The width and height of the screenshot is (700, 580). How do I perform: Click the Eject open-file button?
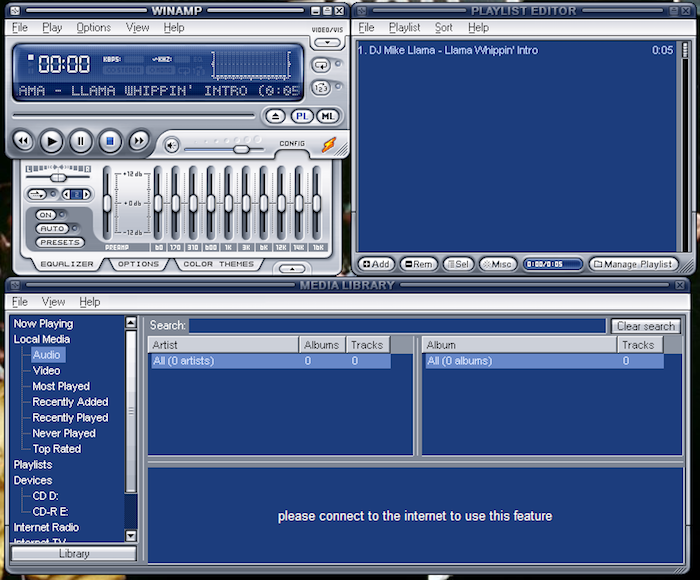click(x=275, y=117)
